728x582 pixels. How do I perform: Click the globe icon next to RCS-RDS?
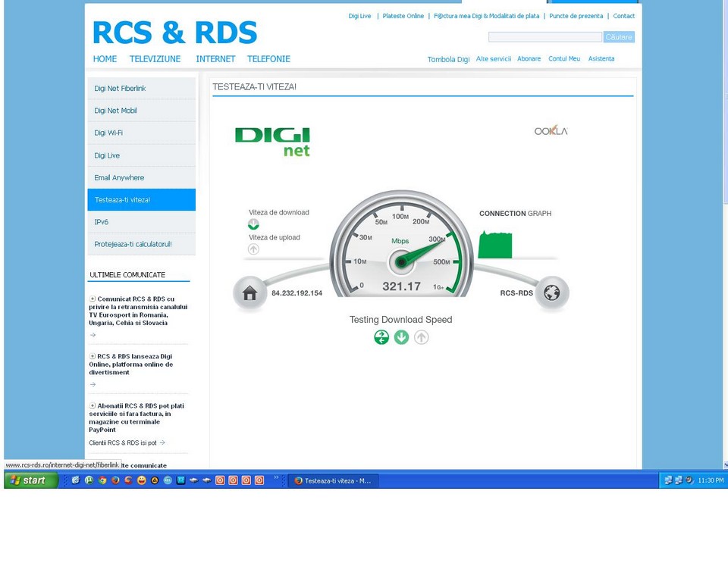tap(551, 293)
